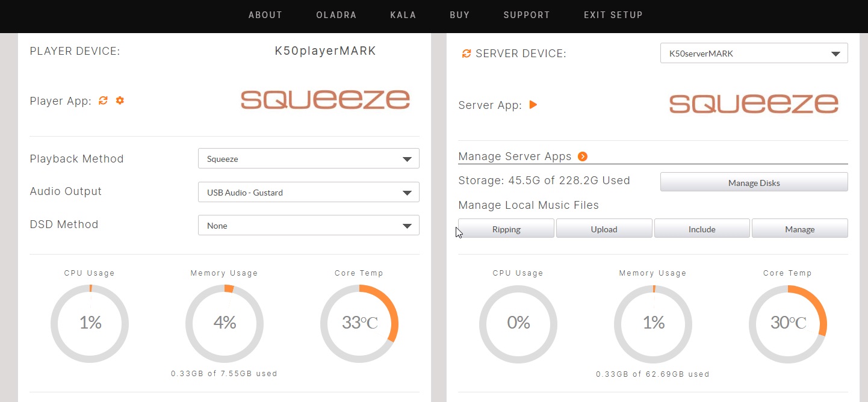868x402 pixels.
Task: Click the player Core Temp gauge
Action: [359, 323]
